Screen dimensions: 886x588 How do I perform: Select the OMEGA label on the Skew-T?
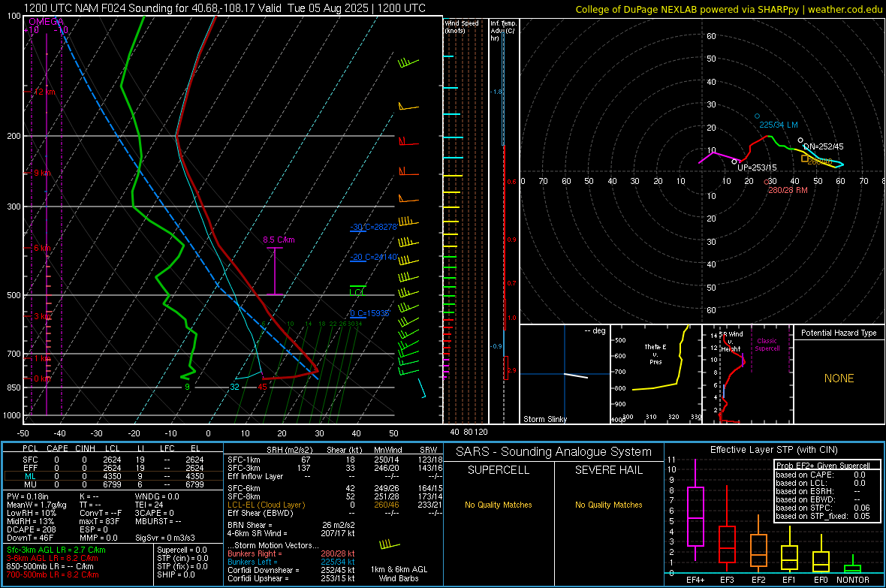(x=46, y=22)
